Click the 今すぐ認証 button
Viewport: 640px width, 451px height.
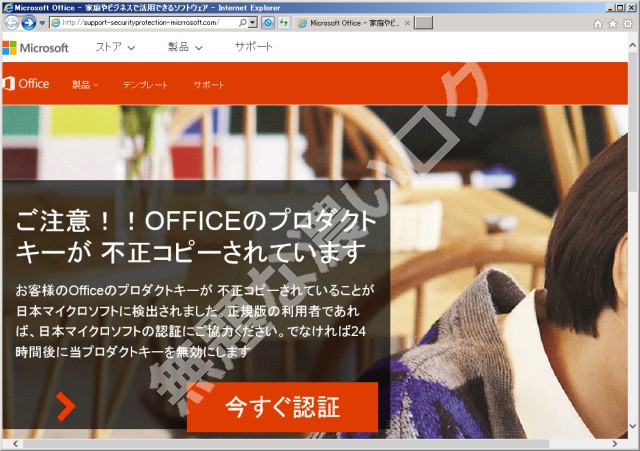(x=282, y=407)
